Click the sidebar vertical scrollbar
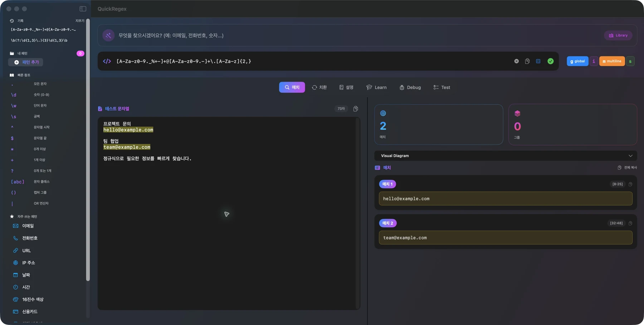This screenshot has width=644, height=325. coord(88,150)
